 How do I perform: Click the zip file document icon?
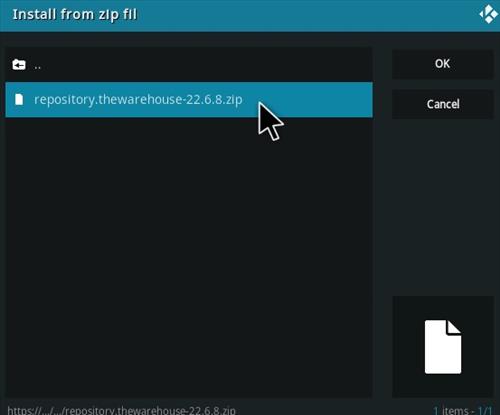point(19,99)
